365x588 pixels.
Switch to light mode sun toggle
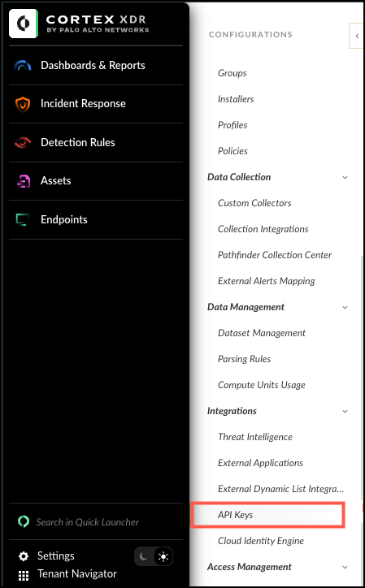tap(163, 557)
